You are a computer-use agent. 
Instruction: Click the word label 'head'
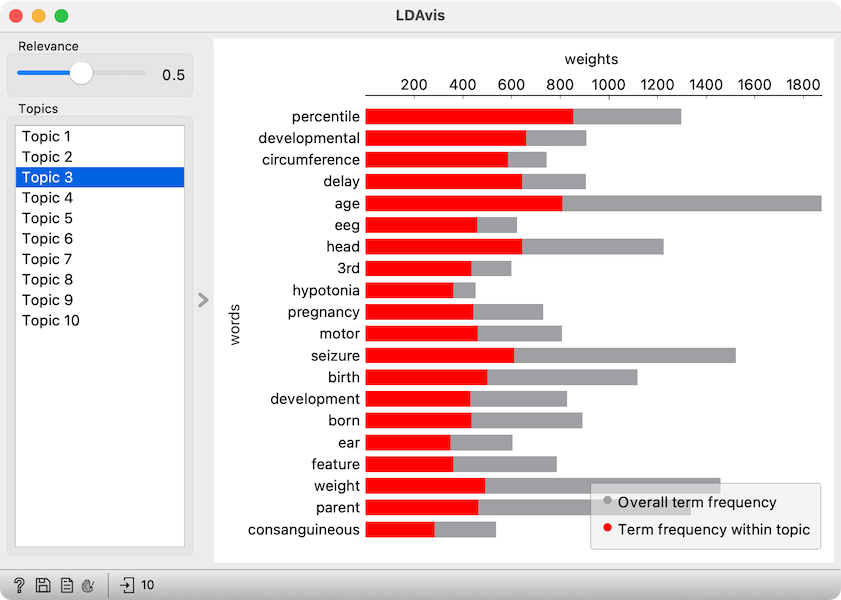(343, 247)
